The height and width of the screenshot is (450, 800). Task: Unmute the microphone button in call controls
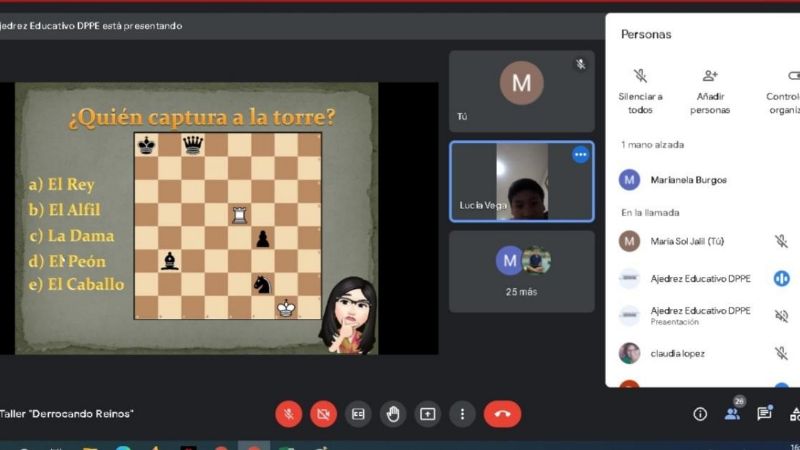tap(288, 414)
